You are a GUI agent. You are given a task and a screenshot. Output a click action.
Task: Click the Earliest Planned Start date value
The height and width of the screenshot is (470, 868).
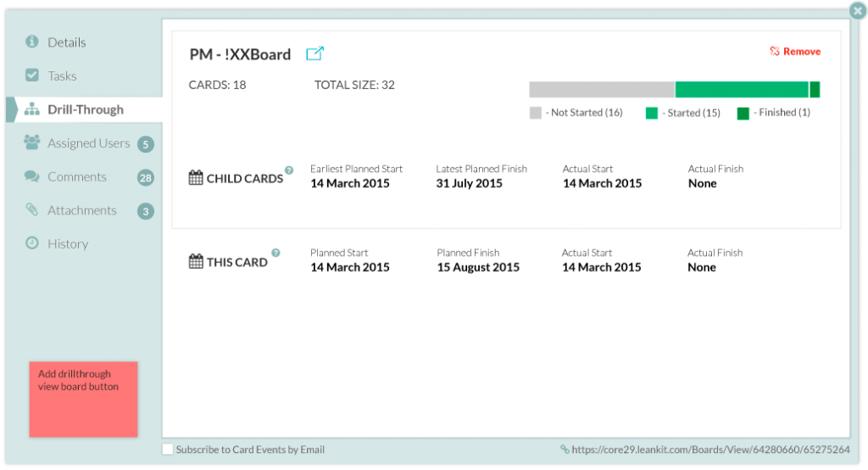coord(350,183)
